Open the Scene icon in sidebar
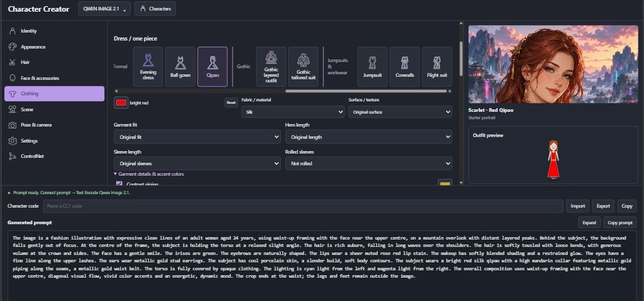Screen dimensions: 644x301 pyautogui.click(x=13, y=109)
